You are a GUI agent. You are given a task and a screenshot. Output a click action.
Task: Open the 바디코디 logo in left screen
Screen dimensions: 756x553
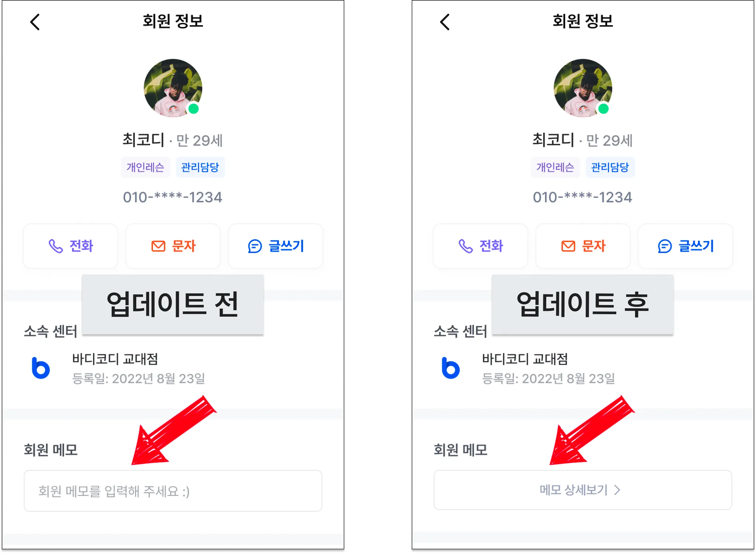click(x=41, y=368)
